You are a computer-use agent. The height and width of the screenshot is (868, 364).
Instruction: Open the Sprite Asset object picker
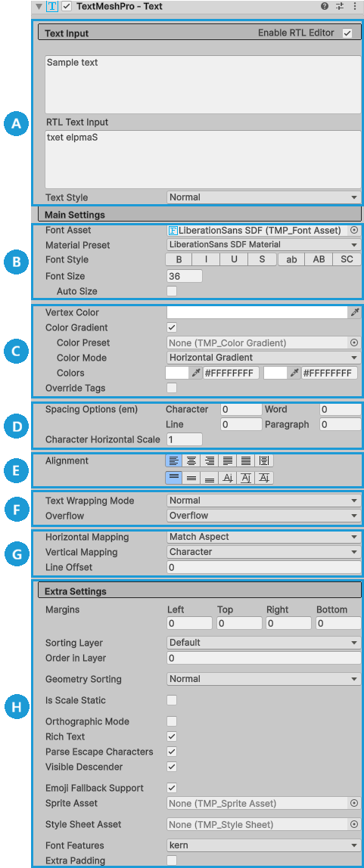(x=355, y=803)
